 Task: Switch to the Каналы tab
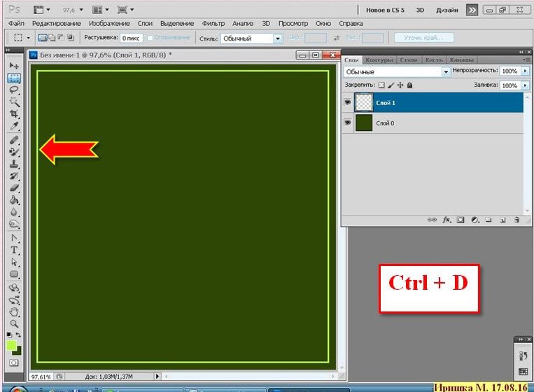click(461, 60)
